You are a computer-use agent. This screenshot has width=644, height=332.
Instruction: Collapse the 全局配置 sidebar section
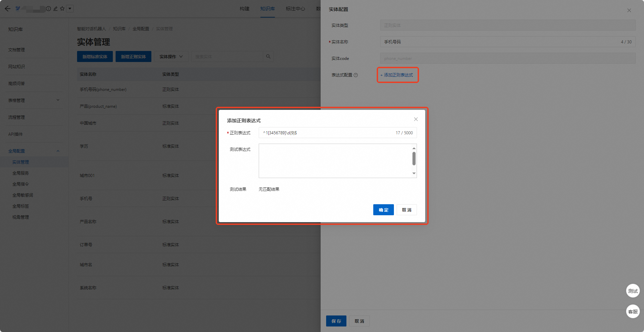click(x=34, y=151)
